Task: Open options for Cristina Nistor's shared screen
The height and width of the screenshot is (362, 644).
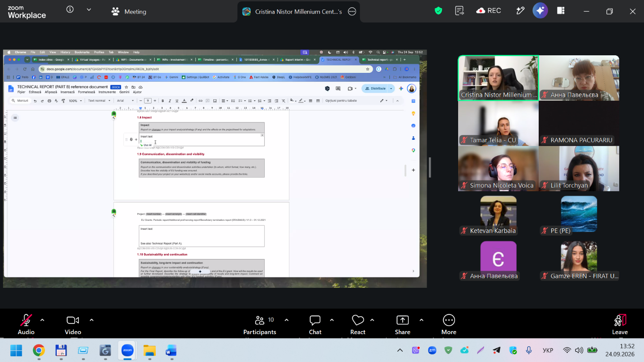Action: (x=352, y=12)
